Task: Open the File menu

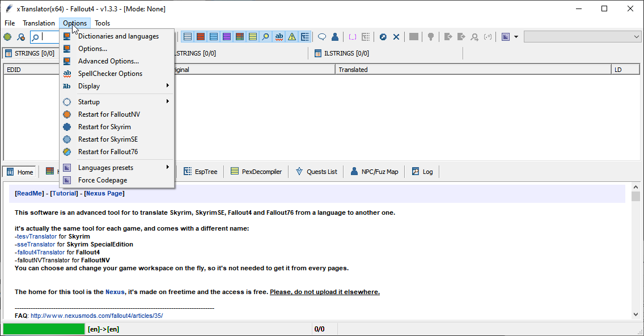Action: (x=10, y=23)
